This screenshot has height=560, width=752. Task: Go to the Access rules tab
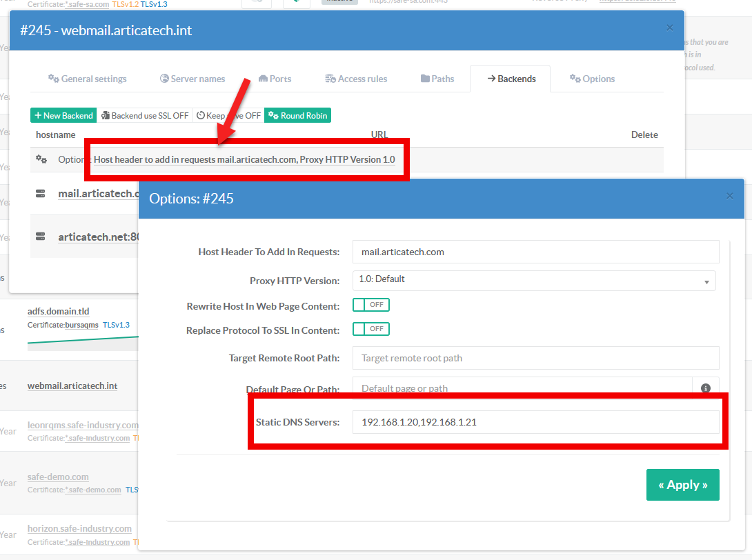[356, 79]
